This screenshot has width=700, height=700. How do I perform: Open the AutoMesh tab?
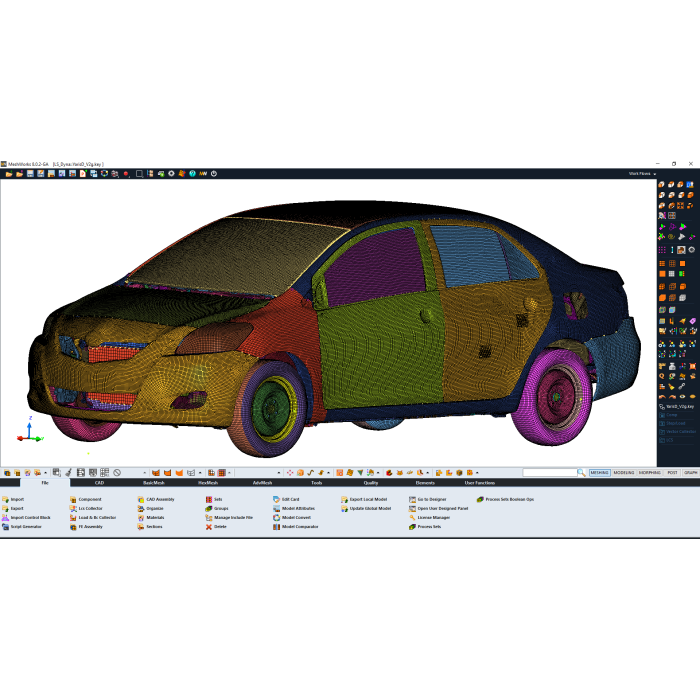pyautogui.click(x=263, y=483)
